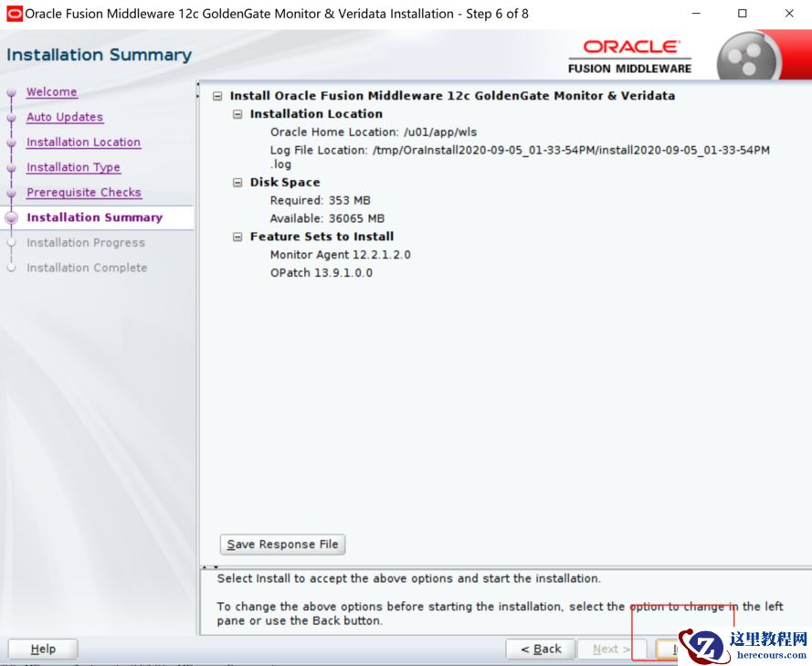Click the disabled Next button
This screenshot has width=812, height=666.
point(612,649)
